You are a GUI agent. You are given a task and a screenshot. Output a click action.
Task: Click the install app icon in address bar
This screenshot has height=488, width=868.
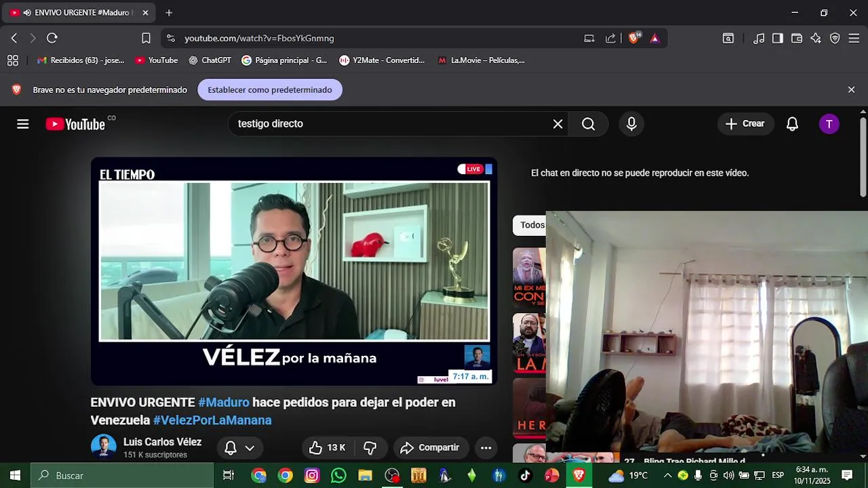click(589, 39)
